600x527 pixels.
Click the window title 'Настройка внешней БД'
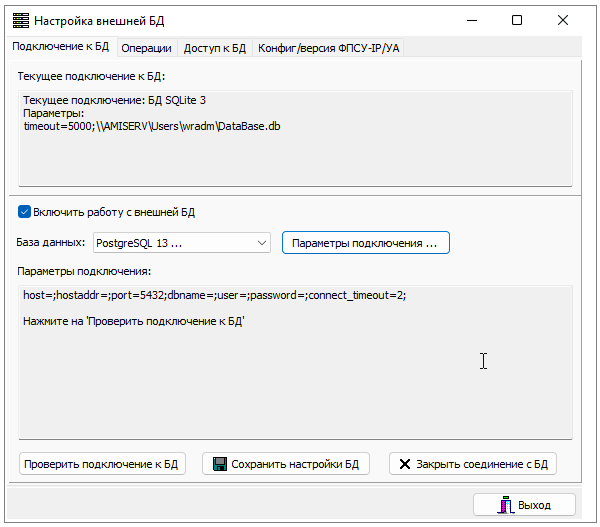[x=100, y=20]
